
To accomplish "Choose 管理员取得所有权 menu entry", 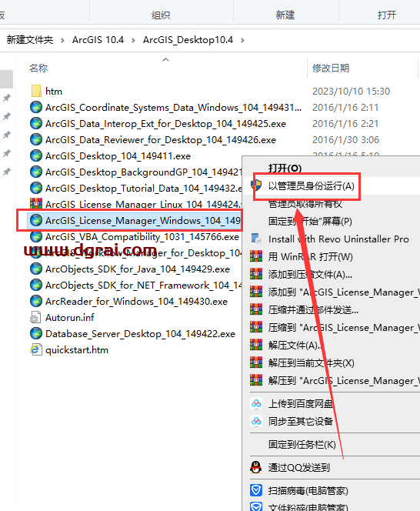I will click(x=305, y=204).
